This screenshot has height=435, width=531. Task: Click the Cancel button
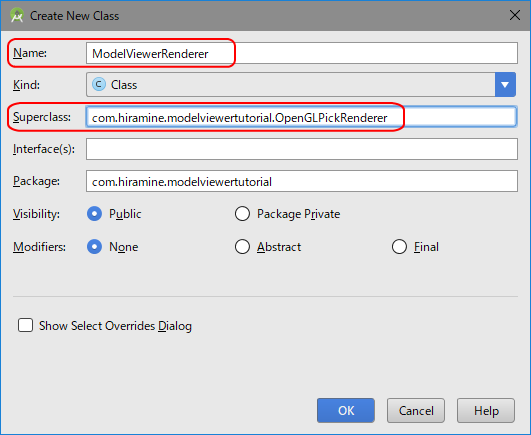pos(416,411)
